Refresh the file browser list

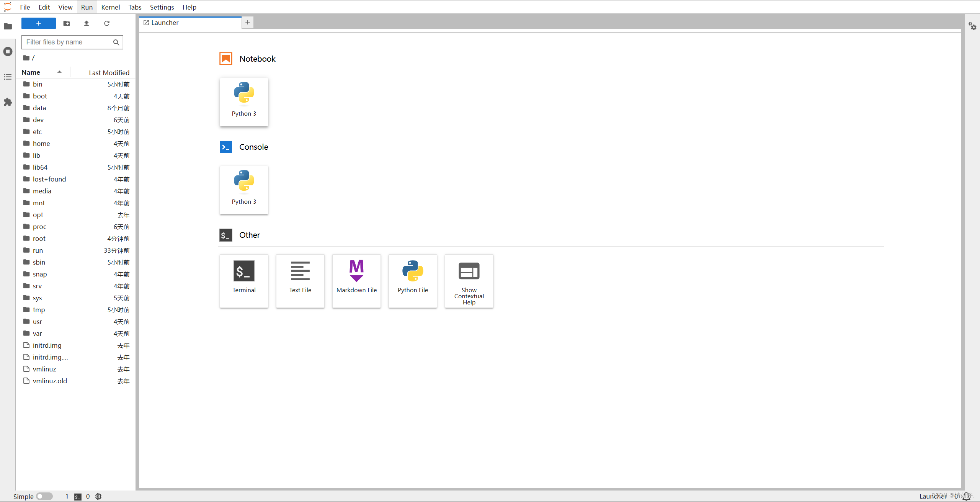tap(107, 23)
